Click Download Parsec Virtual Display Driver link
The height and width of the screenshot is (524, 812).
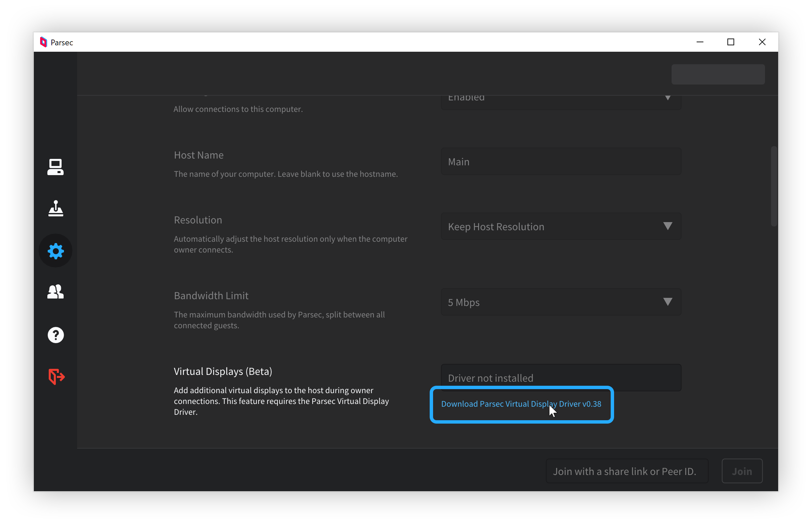click(x=521, y=404)
